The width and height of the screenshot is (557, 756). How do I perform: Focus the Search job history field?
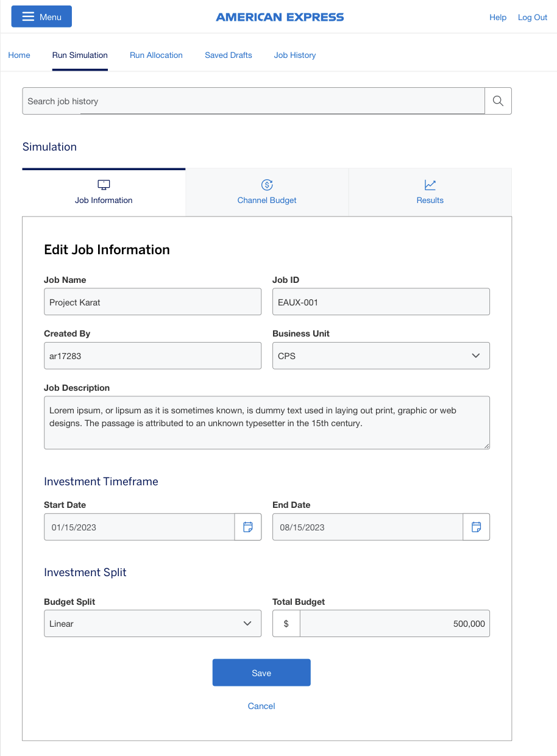[254, 101]
